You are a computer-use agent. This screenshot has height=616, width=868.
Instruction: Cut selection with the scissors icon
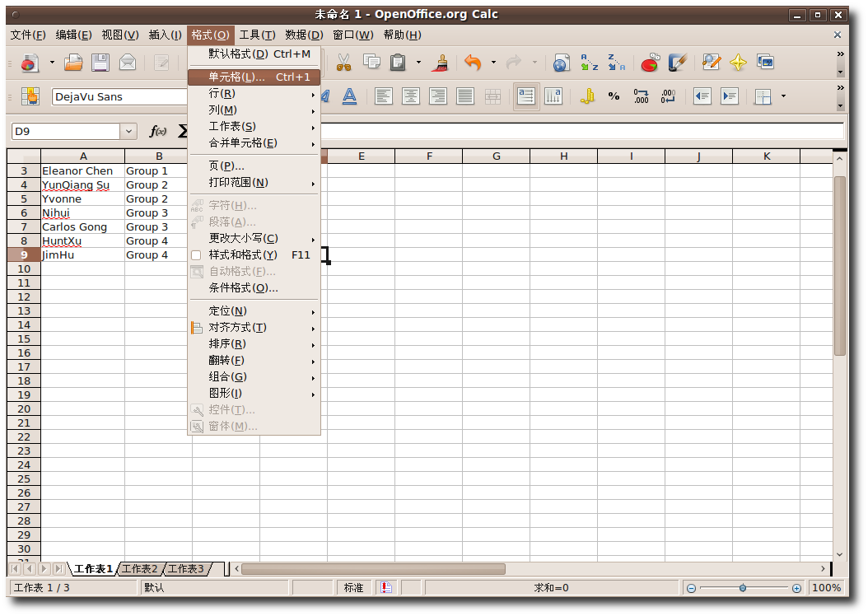[343, 63]
